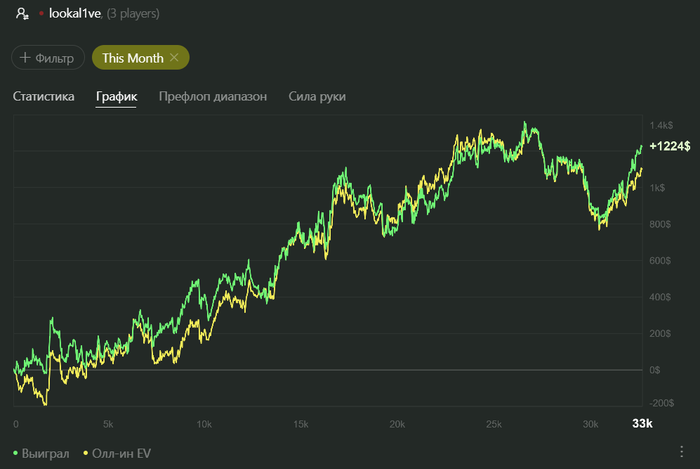Click the Олл-ин EV legend label
Viewport: 700px width, 469px height.
pyautogui.click(x=121, y=453)
